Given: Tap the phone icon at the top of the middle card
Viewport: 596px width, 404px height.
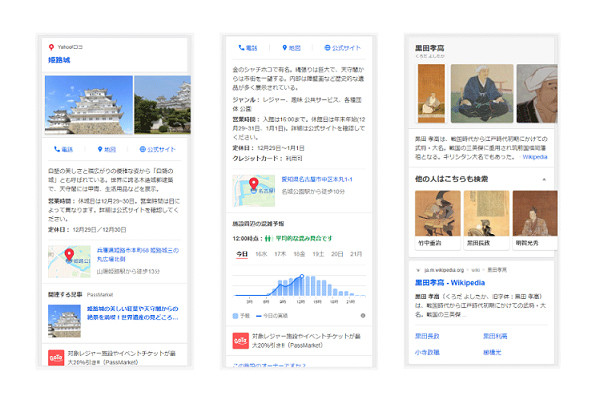Looking at the screenshot, I should (241, 48).
